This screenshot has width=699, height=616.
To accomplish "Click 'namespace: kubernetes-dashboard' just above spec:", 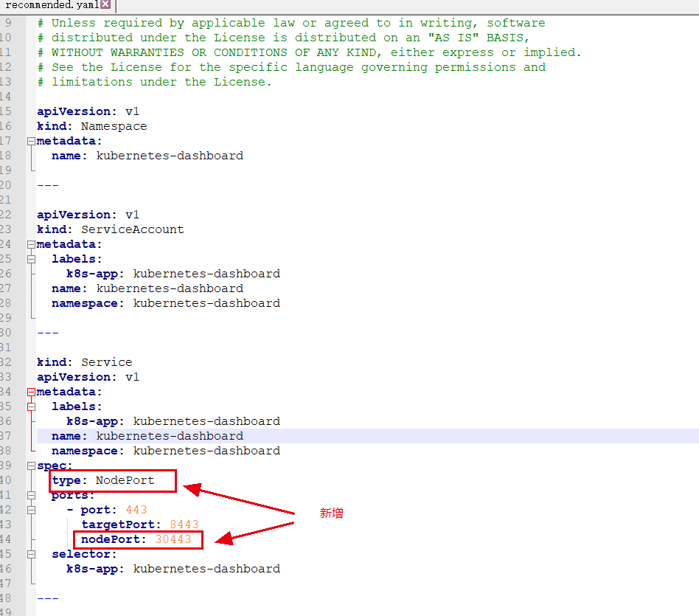I will pyautogui.click(x=166, y=451).
